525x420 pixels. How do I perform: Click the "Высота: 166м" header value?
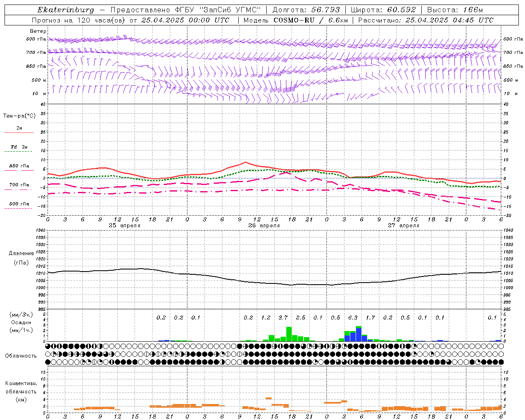455,10
